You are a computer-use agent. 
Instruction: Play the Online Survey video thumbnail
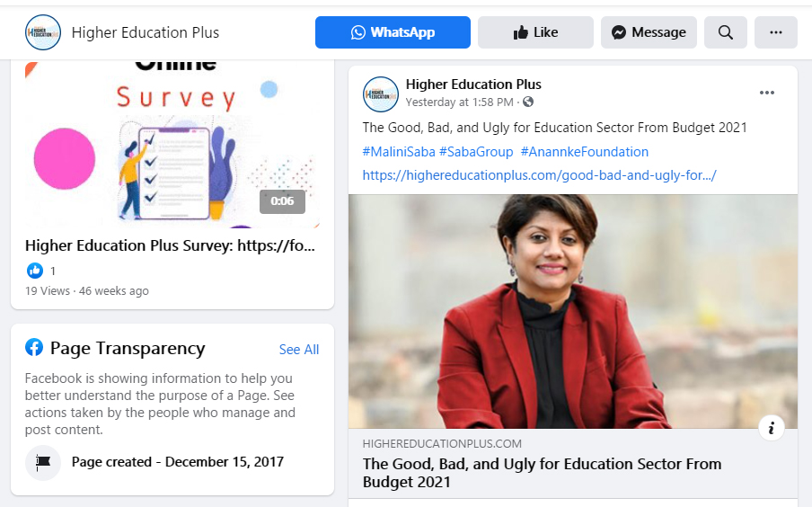pos(172,145)
